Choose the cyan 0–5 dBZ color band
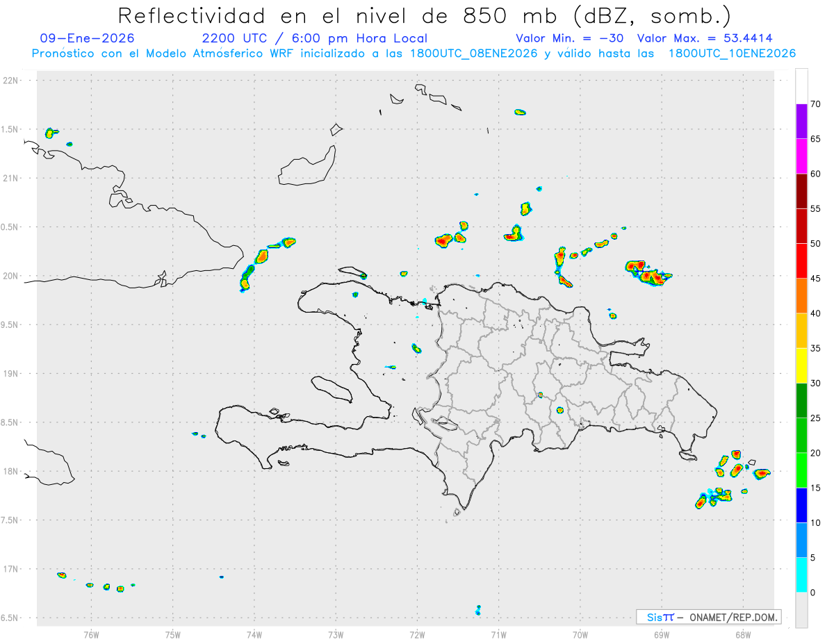Viewport: 834px width, 644px height. (801, 575)
